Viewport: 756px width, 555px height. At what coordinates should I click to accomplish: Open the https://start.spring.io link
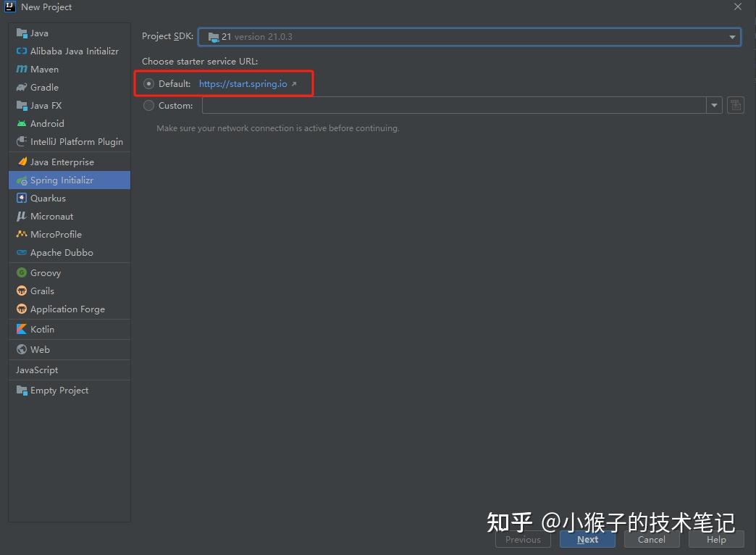coord(243,83)
